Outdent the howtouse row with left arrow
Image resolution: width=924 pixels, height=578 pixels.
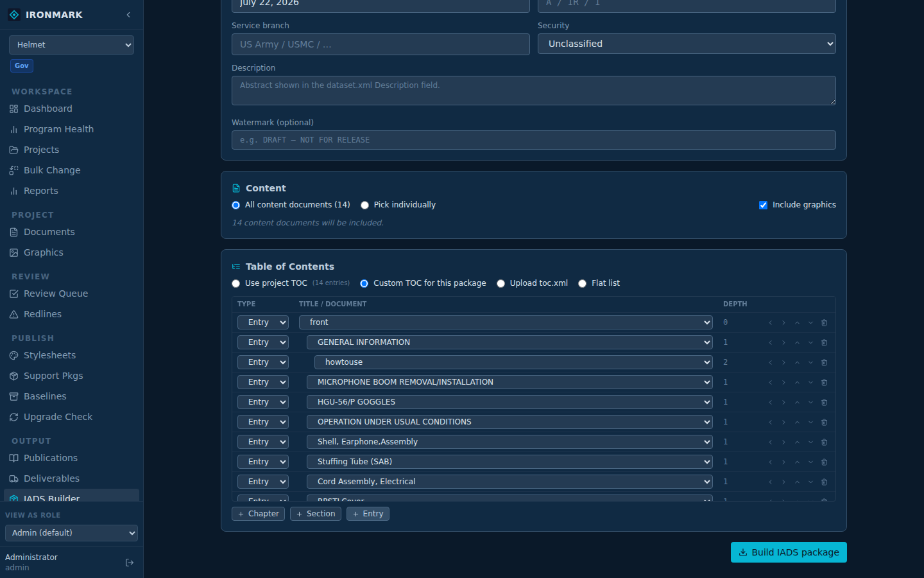tap(770, 363)
